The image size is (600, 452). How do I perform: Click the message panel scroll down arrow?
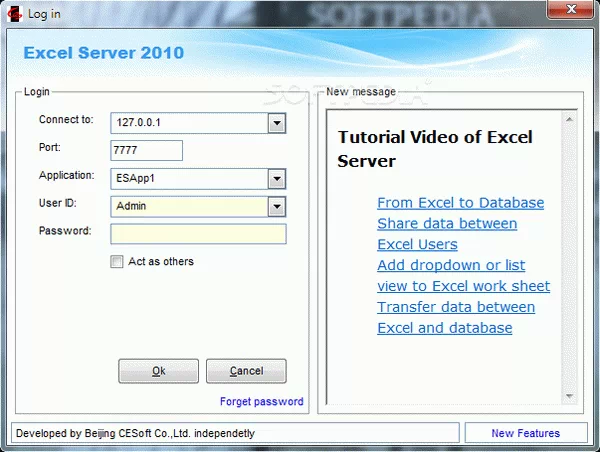[x=569, y=396]
